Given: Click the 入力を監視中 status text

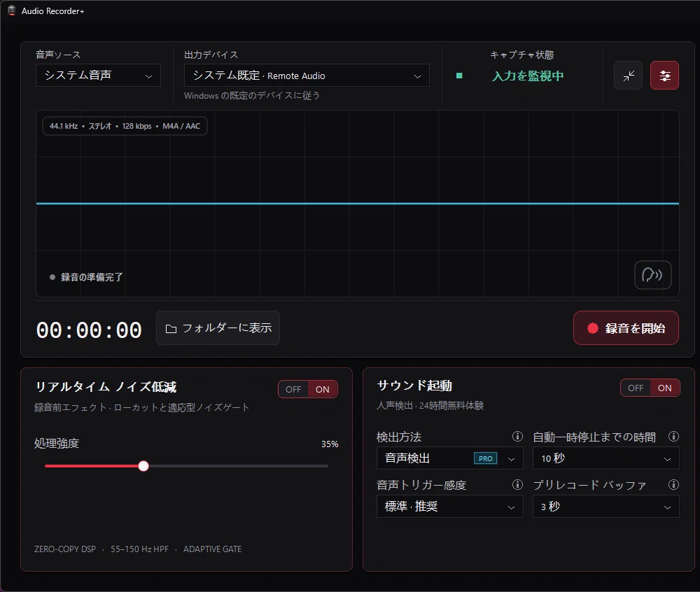Looking at the screenshot, I should tap(528, 76).
